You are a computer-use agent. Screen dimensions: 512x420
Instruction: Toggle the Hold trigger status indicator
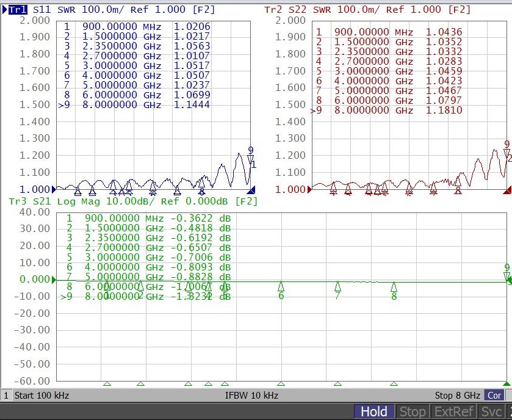pyautogui.click(x=373, y=411)
